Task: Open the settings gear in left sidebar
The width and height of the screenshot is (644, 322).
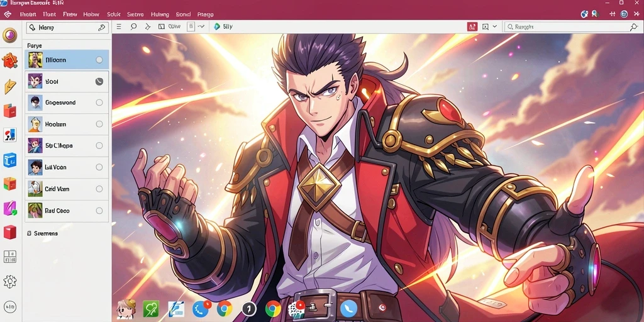Action: click(x=10, y=281)
